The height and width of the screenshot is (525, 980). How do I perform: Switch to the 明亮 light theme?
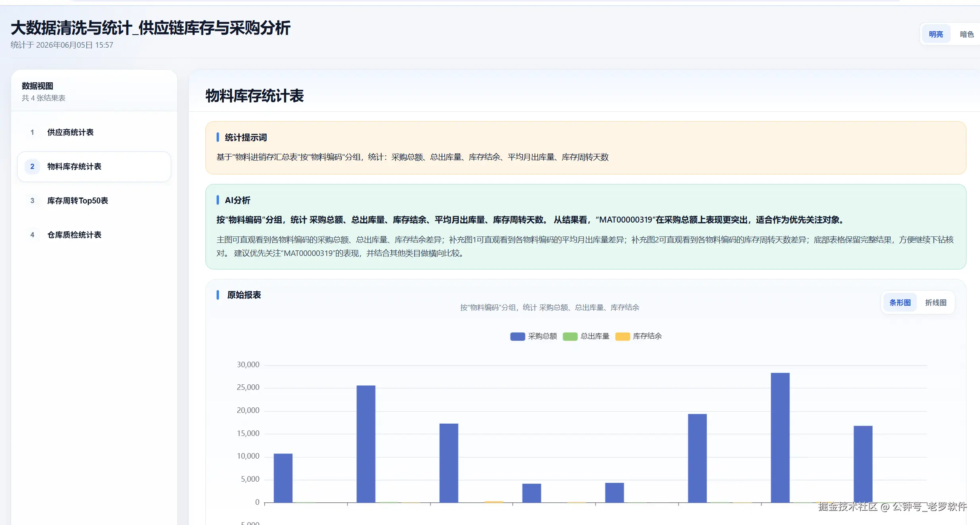936,34
